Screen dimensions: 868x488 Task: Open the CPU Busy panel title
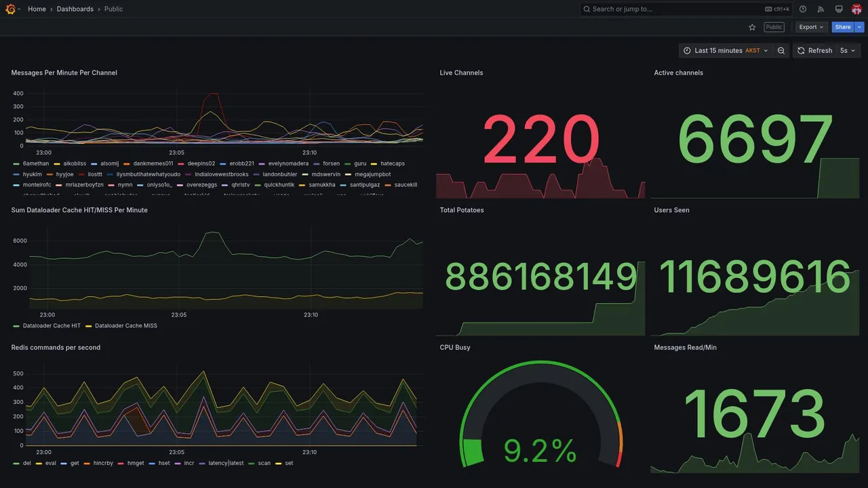[455, 347]
